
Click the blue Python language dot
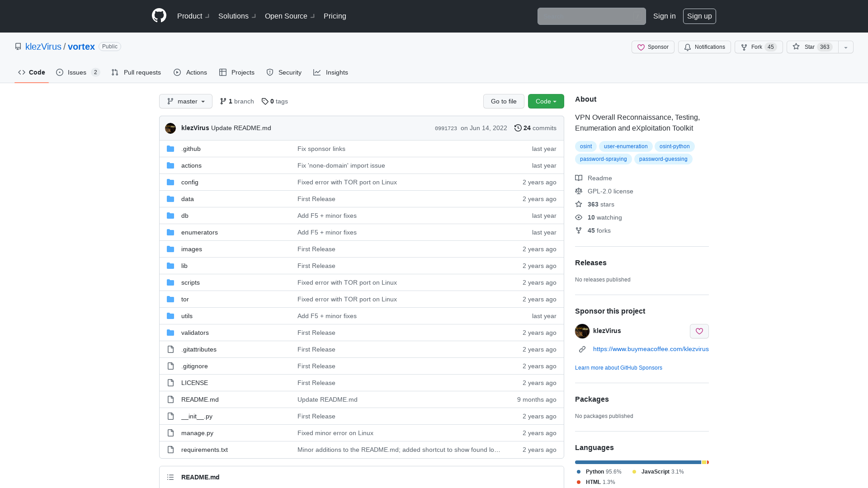[x=579, y=472]
